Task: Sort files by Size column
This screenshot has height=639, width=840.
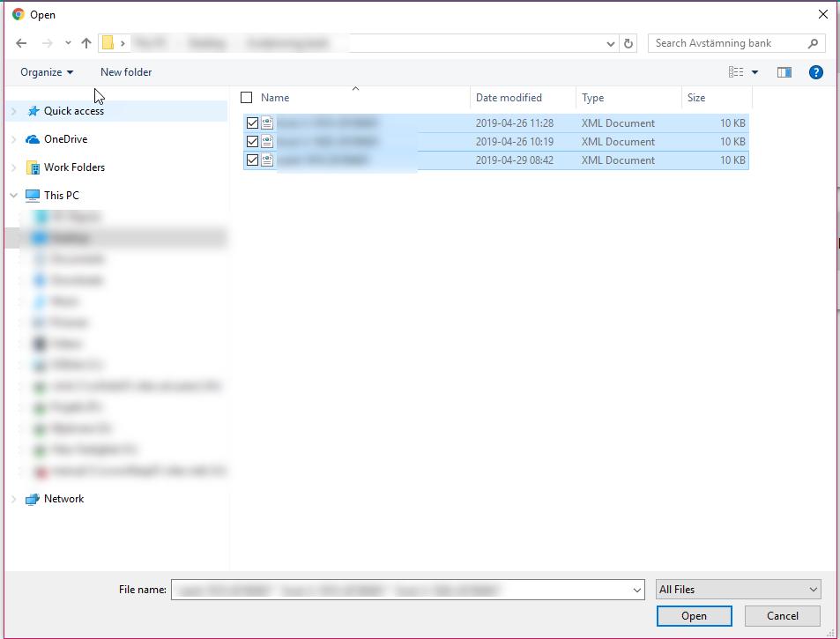Action: [x=696, y=98]
